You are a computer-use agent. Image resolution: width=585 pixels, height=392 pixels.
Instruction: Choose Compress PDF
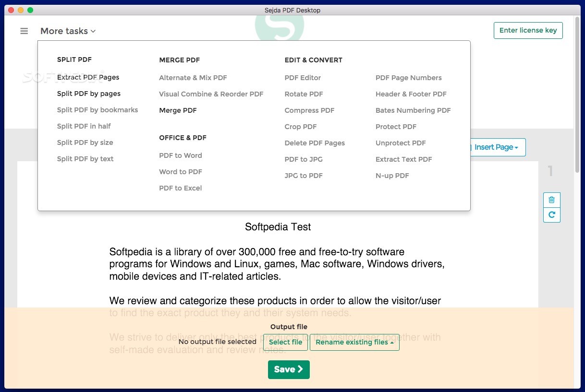pyautogui.click(x=309, y=110)
